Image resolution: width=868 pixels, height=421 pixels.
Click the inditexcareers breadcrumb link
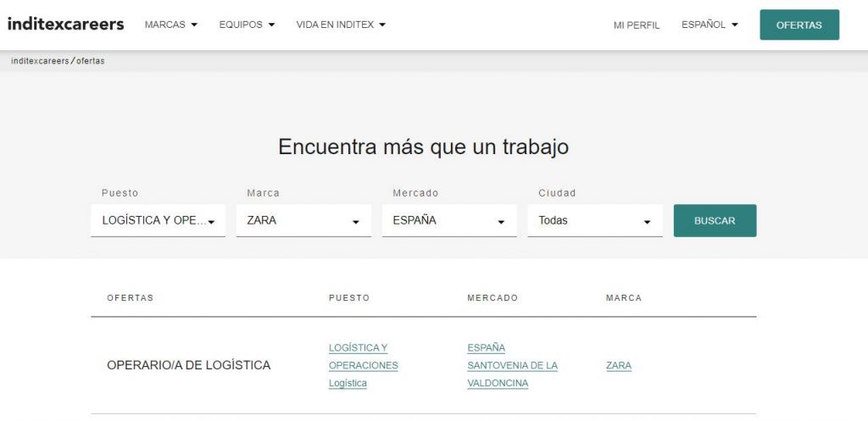tap(40, 61)
